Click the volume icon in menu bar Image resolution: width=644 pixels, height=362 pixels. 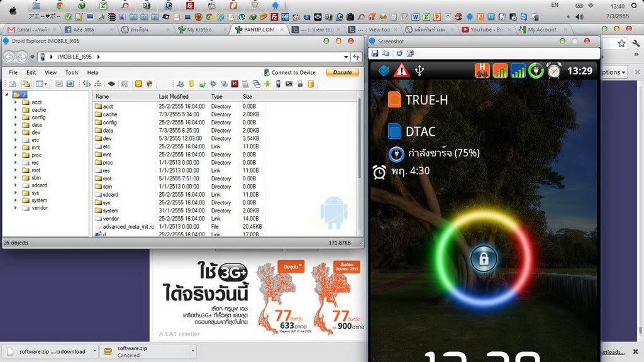pos(579,17)
